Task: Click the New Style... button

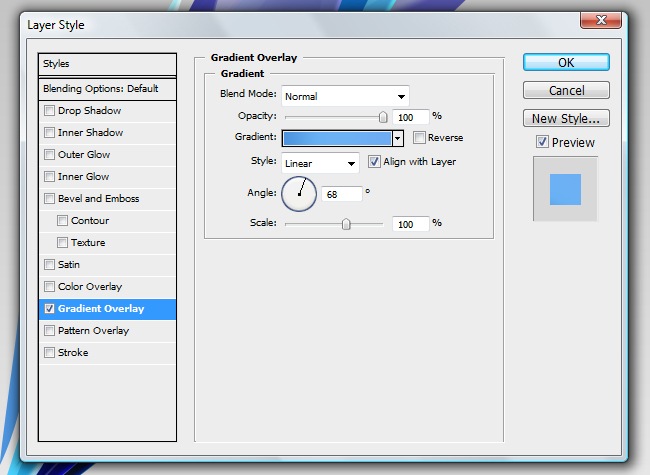Action: pos(566,119)
